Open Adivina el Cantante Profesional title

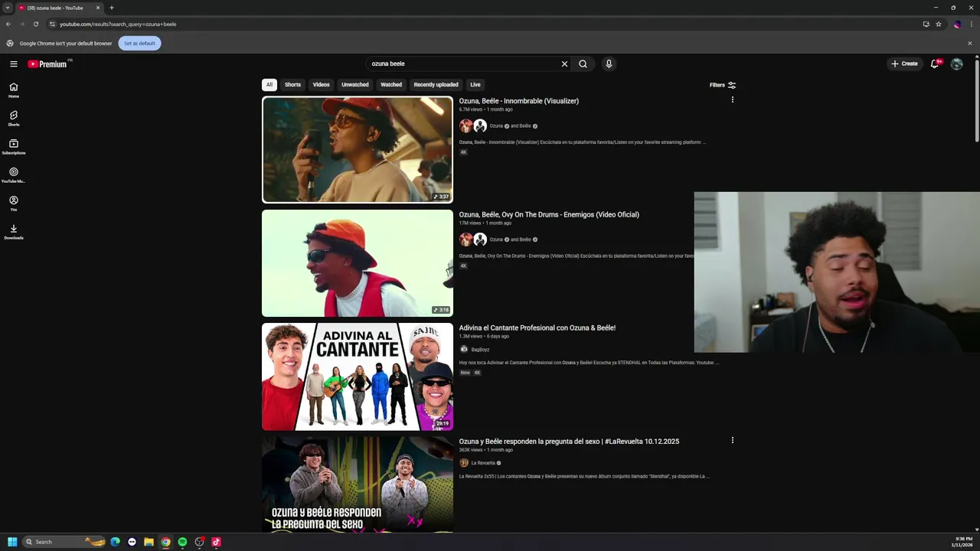(x=537, y=328)
